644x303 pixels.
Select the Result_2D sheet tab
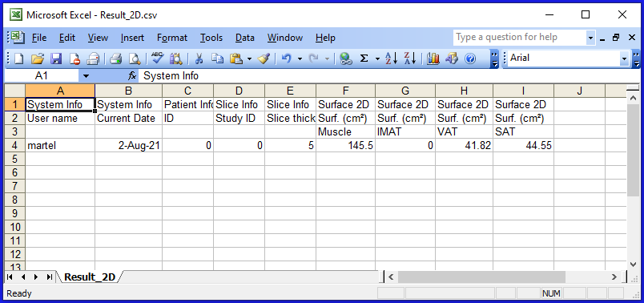point(90,277)
